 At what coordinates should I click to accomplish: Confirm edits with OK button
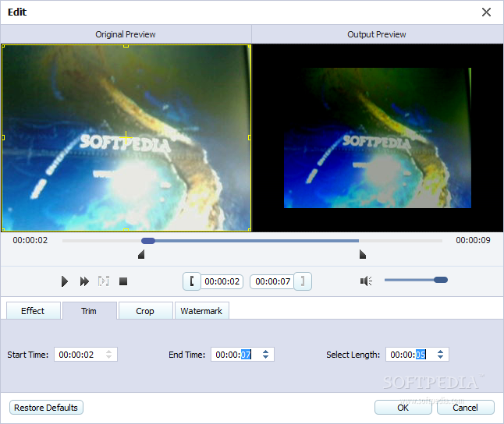coord(403,408)
